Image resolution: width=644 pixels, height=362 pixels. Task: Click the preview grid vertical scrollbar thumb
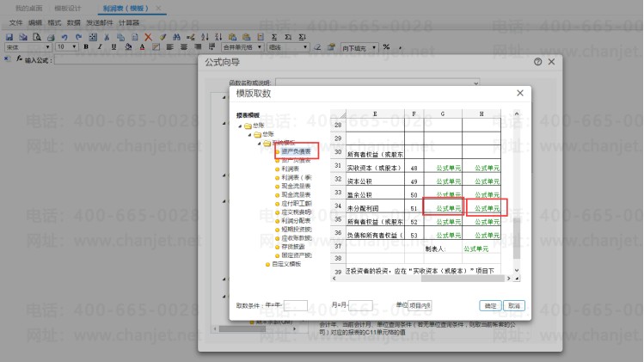coord(517,238)
